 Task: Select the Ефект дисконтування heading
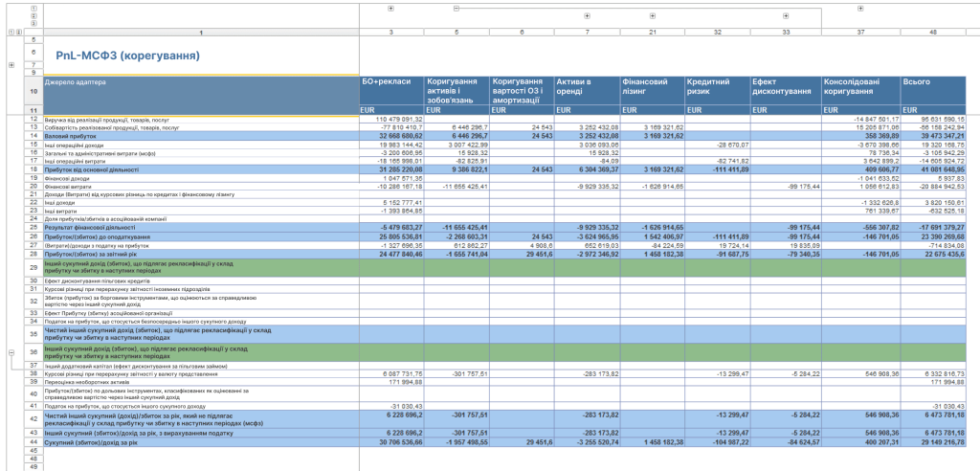[786, 91]
